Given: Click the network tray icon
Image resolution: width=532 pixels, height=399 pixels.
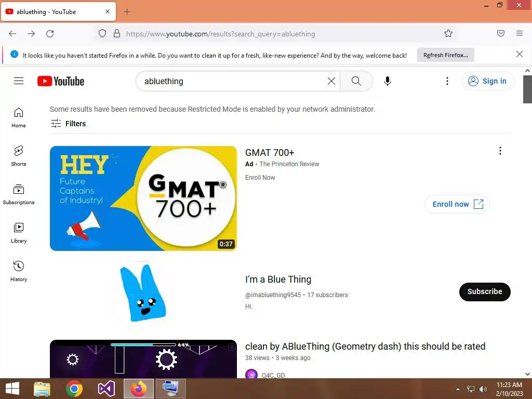Looking at the screenshot, I should [x=471, y=389].
